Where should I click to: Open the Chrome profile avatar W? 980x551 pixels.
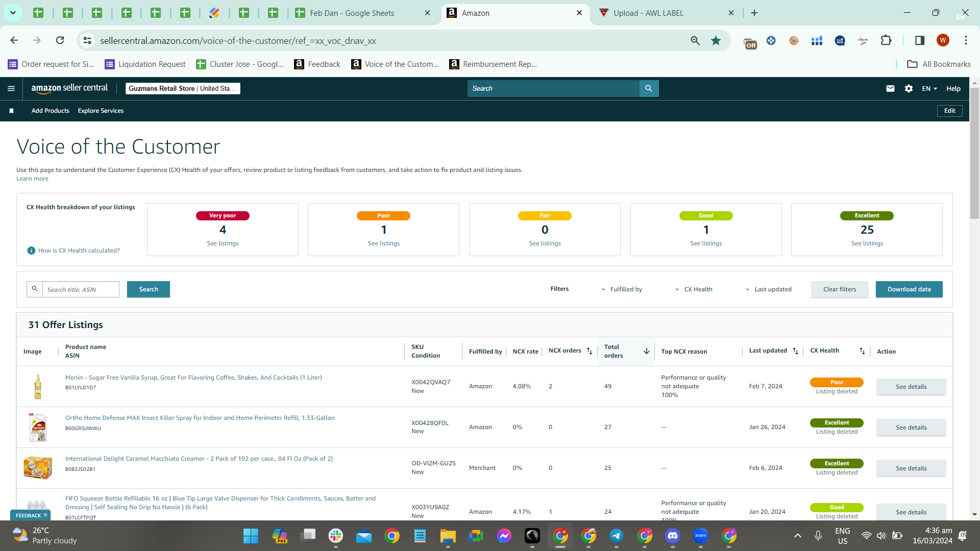[x=943, y=40]
